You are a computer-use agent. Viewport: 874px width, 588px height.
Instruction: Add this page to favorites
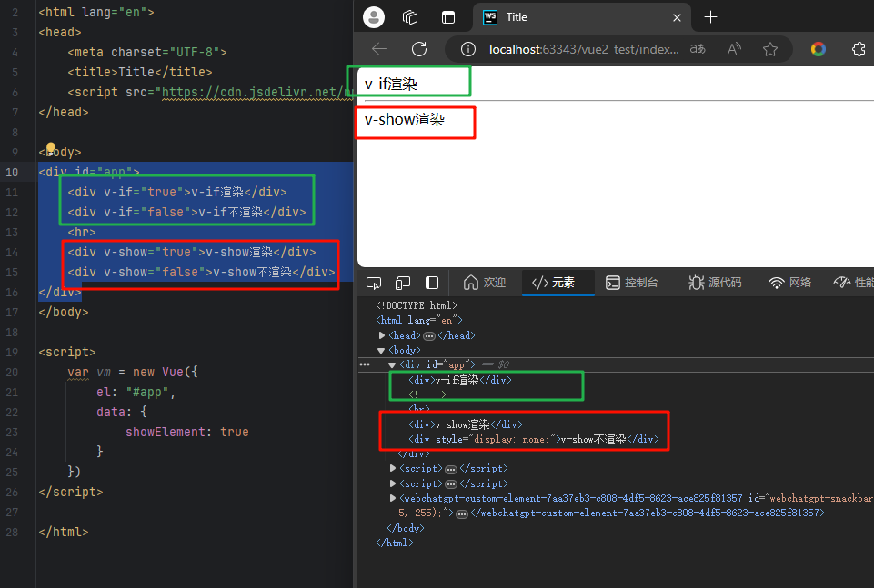tap(770, 49)
